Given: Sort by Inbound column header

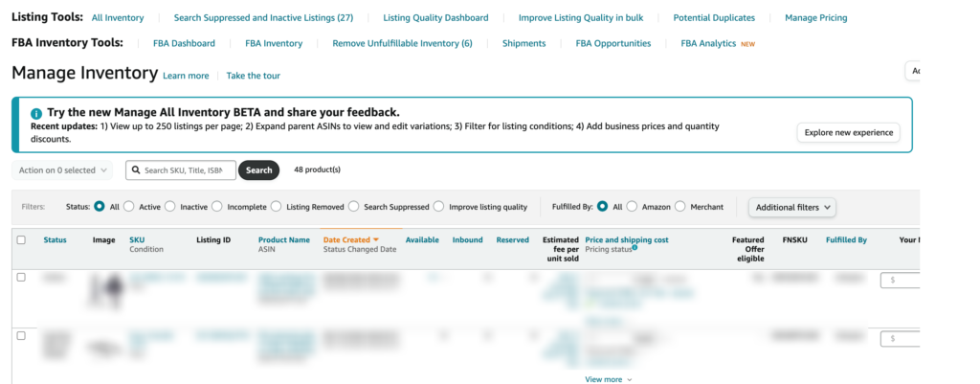Looking at the screenshot, I should 467,239.
